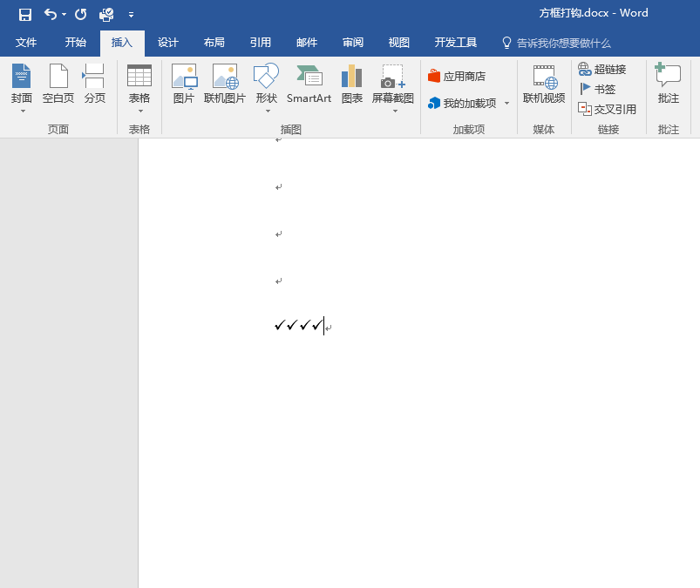This screenshot has height=588, width=700.
Task: Expand the 我的加载项 dropdown arrow
Action: point(506,104)
